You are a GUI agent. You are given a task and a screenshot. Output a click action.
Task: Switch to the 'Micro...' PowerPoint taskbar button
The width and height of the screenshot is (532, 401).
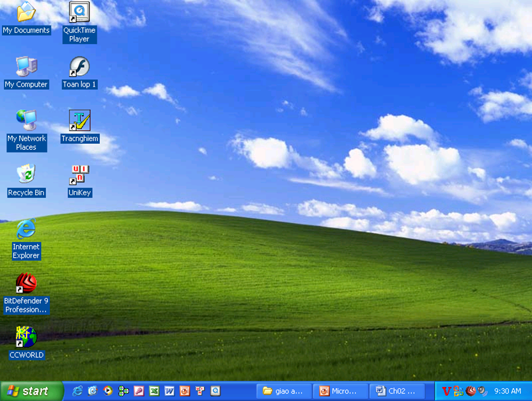click(340, 391)
